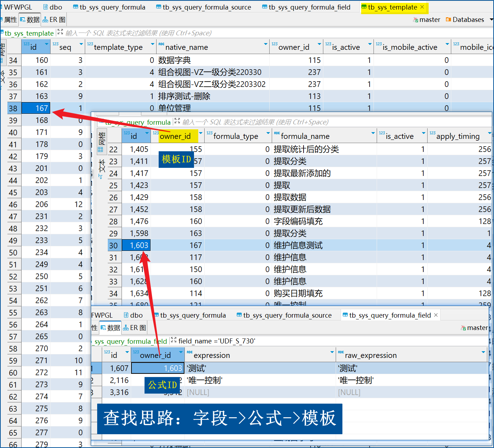Click cell 排序测试-删除
The height and width of the screenshot is (448, 494).
pos(213,96)
